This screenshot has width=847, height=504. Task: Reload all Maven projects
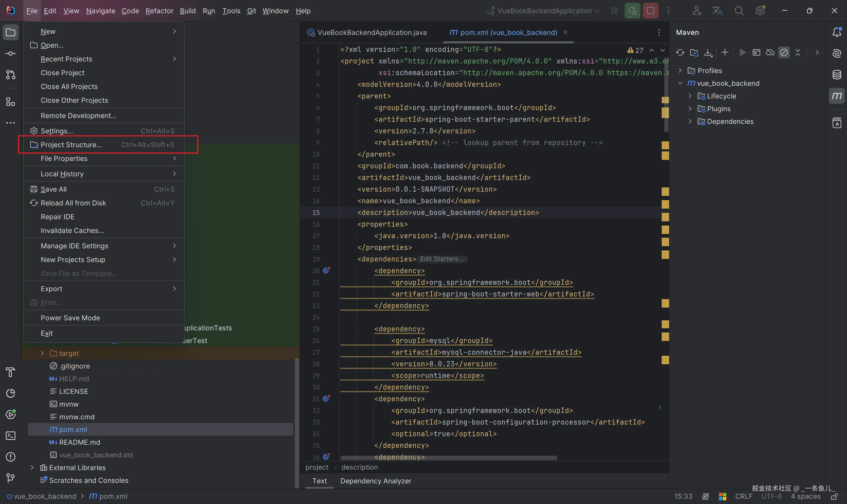pos(680,52)
